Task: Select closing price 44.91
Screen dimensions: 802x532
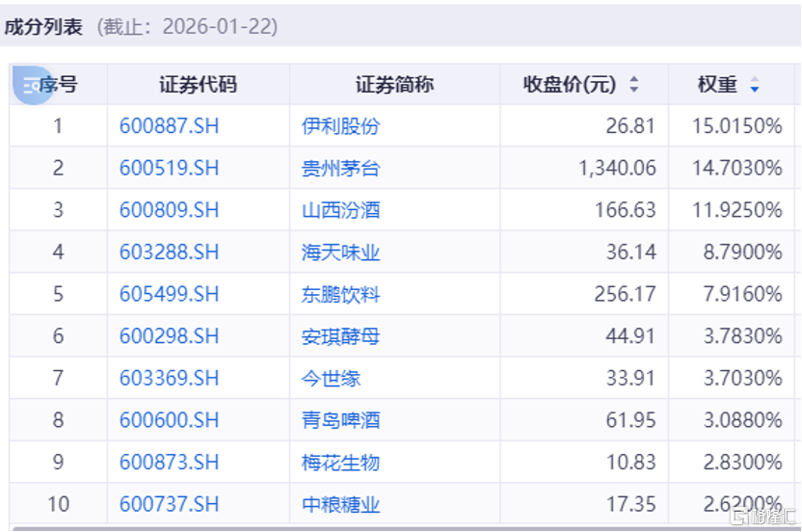Action: click(x=630, y=336)
